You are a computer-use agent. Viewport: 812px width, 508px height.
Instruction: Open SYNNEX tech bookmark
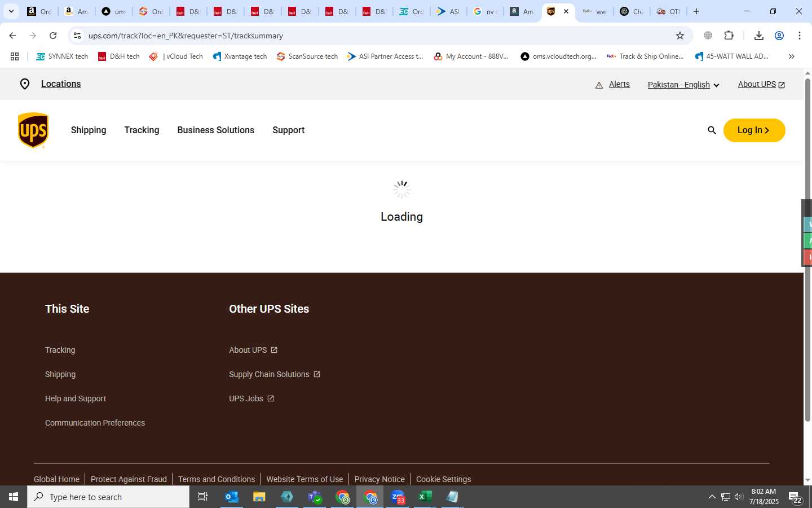62,56
